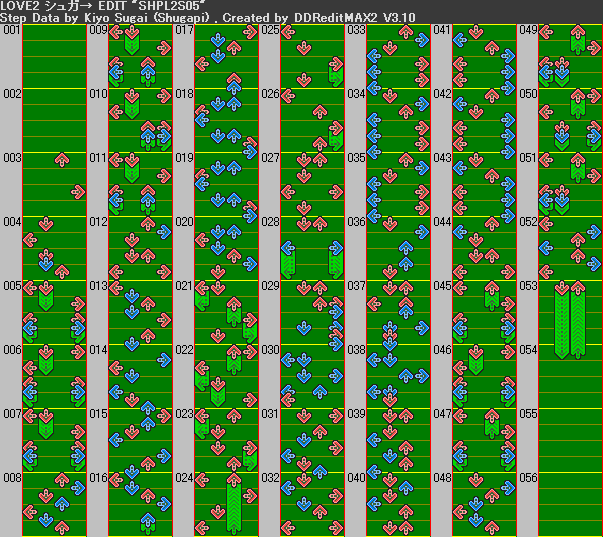603x537 pixels.
Task: Click measure number label 001
Action: 11,30
